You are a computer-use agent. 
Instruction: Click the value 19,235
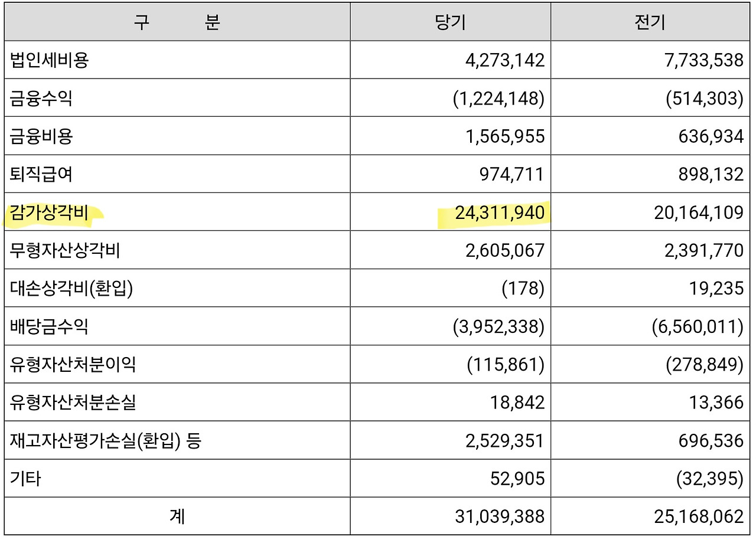click(x=718, y=289)
